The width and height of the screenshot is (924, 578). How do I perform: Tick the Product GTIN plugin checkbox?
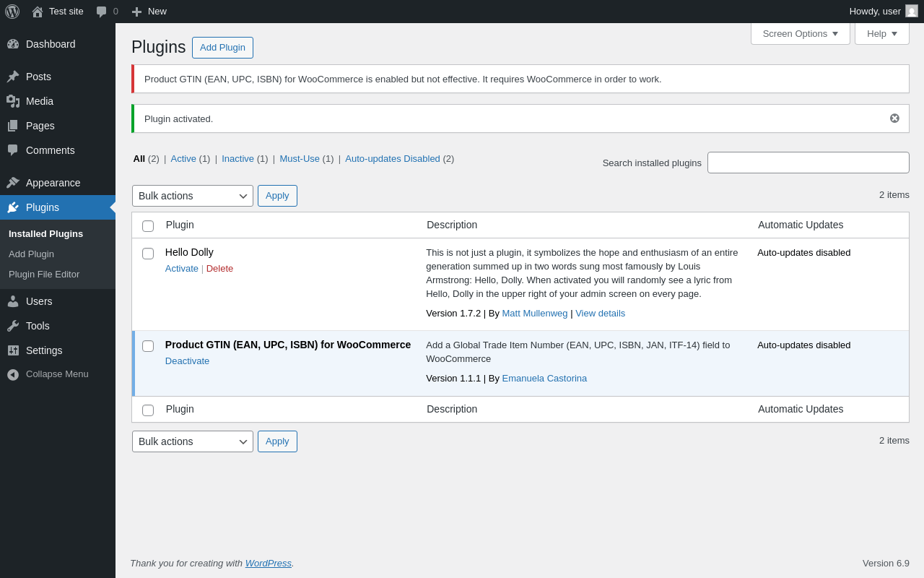point(148,346)
